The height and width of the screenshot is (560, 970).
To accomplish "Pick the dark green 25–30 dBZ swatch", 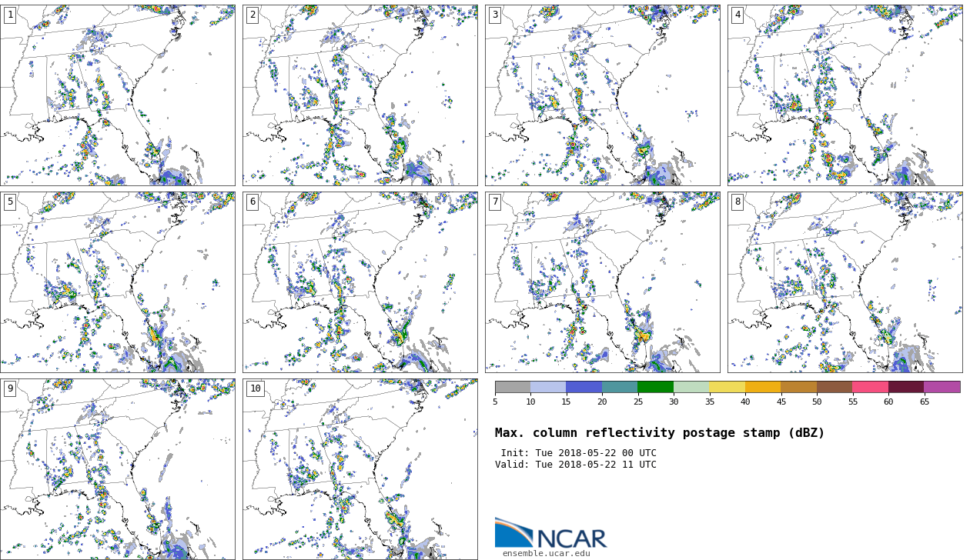I will pyautogui.click(x=655, y=387).
